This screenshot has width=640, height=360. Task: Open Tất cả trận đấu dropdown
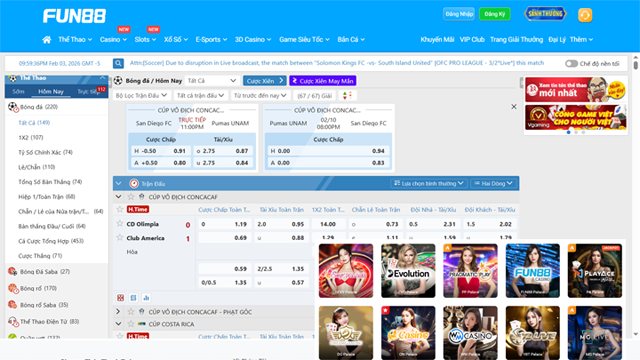(200, 96)
